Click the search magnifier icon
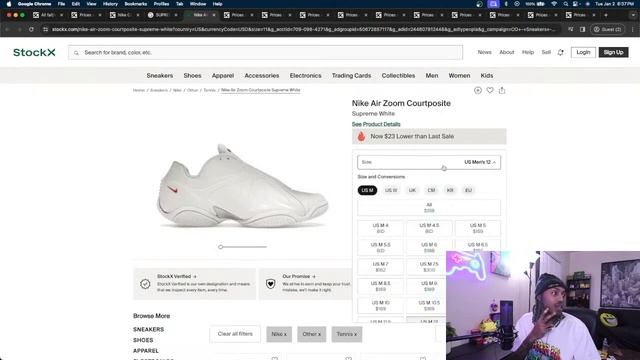The image size is (640, 360). pyautogui.click(x=76, y=53)
